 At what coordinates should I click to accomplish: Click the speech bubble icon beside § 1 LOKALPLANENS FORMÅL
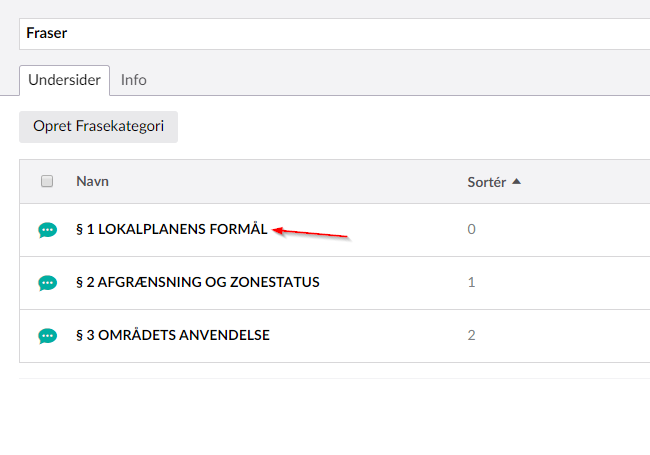pos(47,230)
